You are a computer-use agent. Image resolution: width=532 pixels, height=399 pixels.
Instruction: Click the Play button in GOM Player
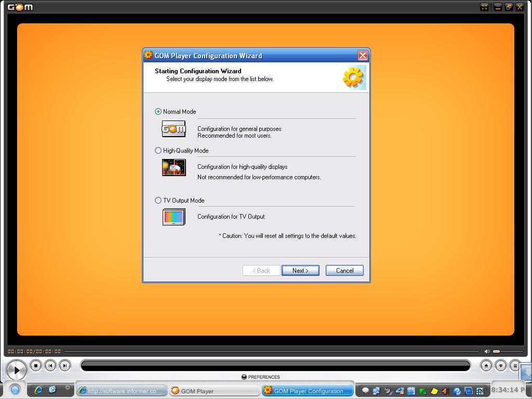[x=16, y=370]
